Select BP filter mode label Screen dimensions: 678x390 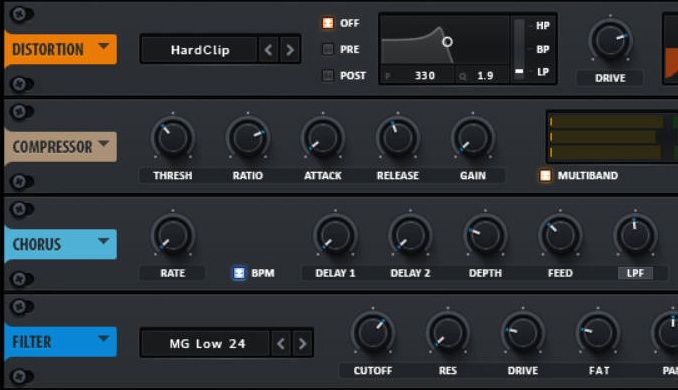click(543, 49)
